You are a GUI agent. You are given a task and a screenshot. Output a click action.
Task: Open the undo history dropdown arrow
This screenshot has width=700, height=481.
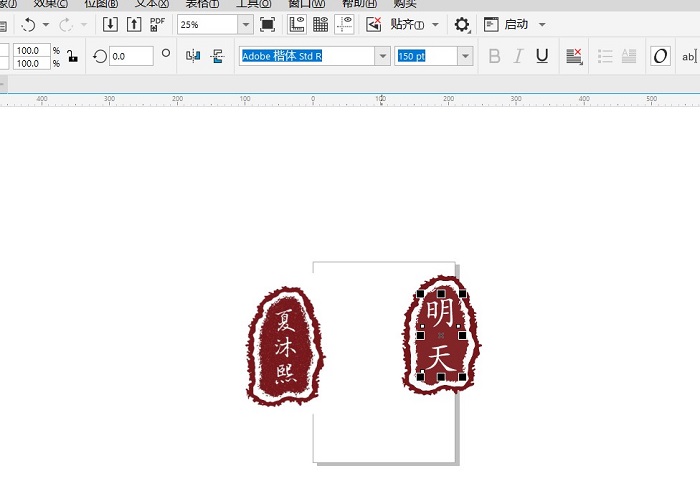click(x=46, y=25)
